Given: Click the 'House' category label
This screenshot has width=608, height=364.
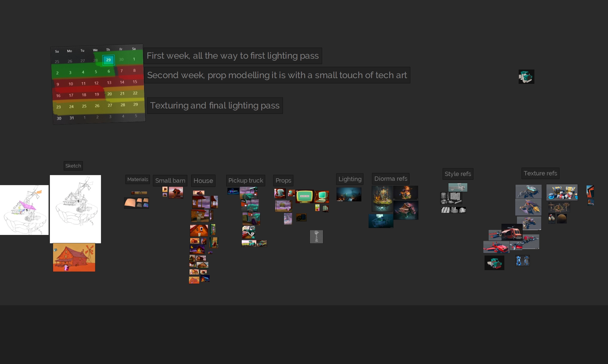Looking at the screenshot, I should click(x=203, y=181).
